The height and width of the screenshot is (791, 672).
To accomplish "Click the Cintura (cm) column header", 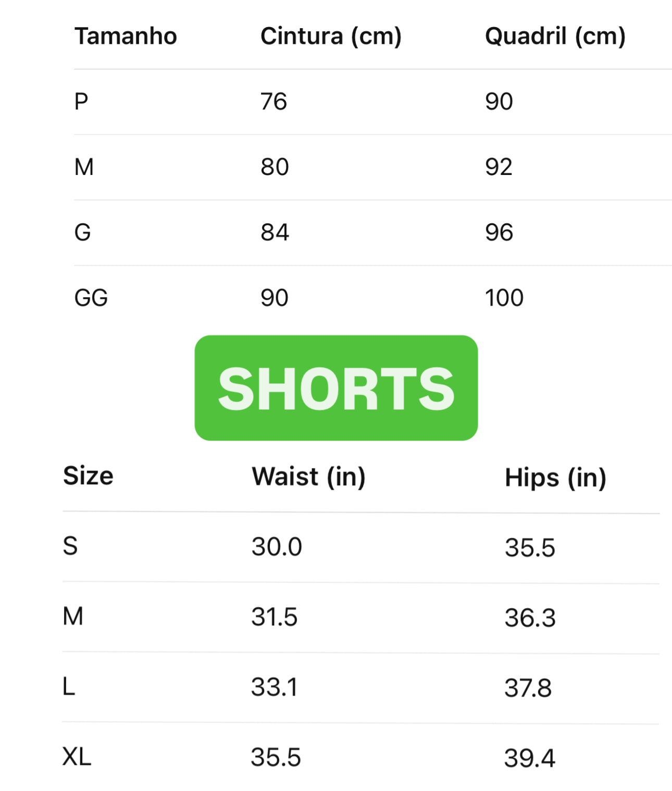I will point(331,36).
